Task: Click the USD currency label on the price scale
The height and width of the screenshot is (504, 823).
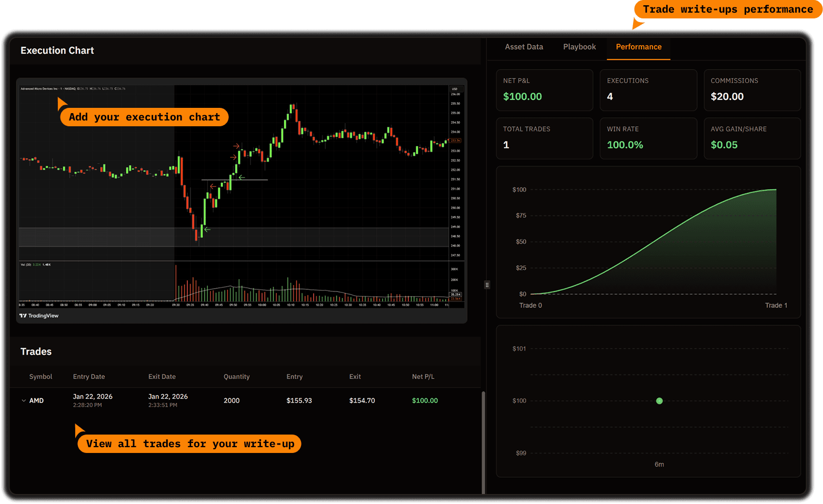Action: pos(455,89)
